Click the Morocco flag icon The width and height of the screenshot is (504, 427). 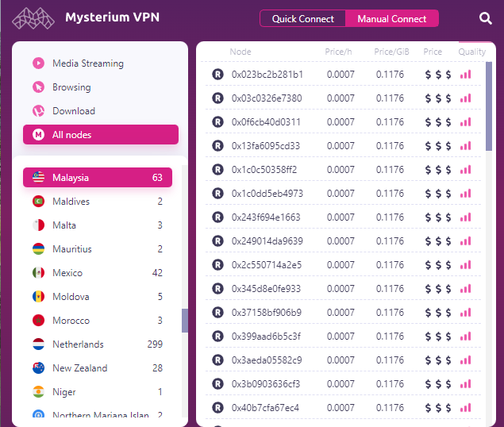[x=39, y=321]
